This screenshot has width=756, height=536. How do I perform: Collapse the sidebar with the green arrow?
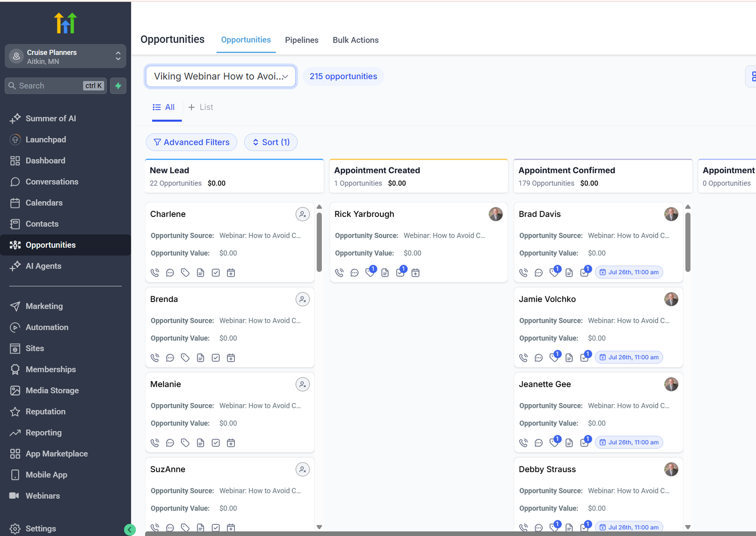click(129, 530)
